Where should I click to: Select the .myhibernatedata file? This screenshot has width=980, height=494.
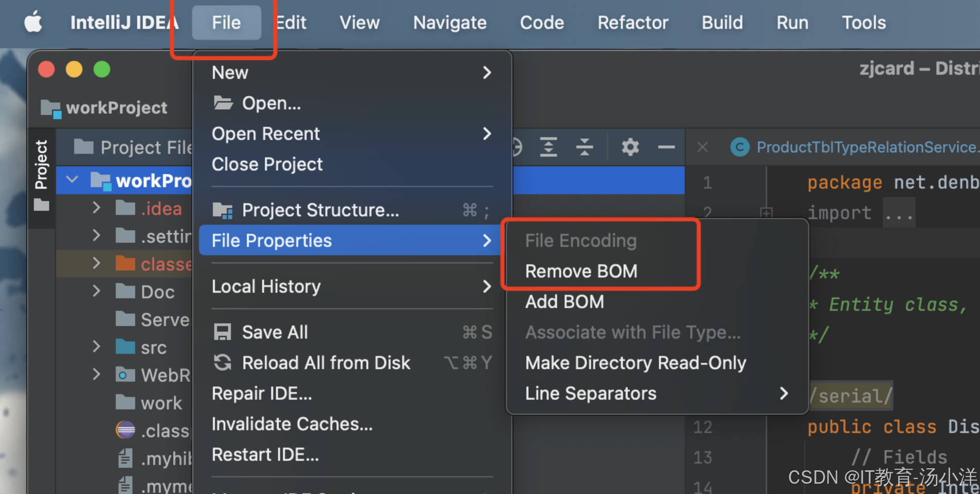pyautogui.click(x=154, y=458)
